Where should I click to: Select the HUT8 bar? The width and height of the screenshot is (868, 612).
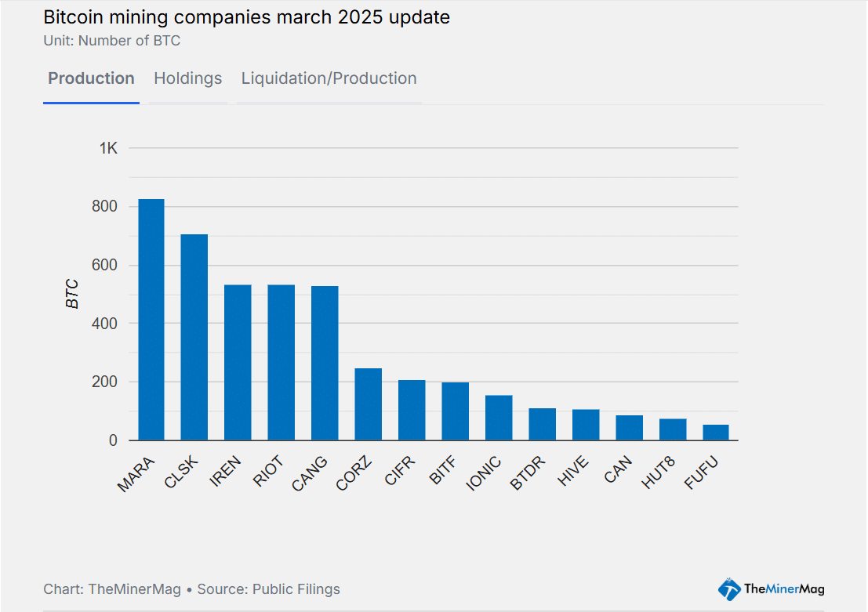coord(673,429)
